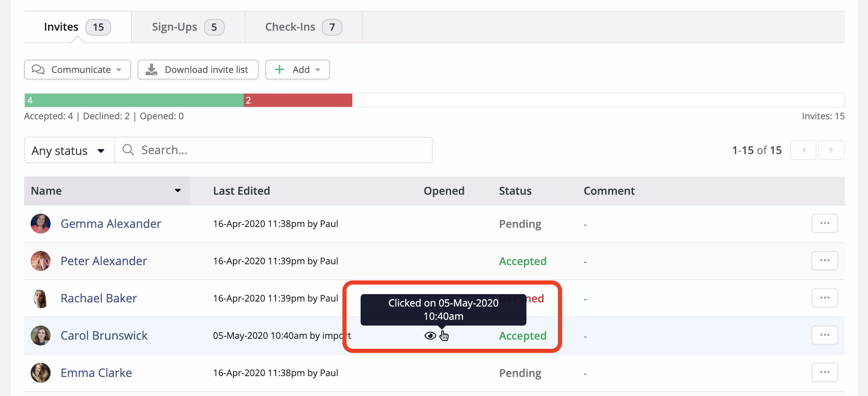This screenshot has width=868, height=396.
Task: Switch to the Sign-Ups tab
Action: pyautogui.click(x=187, y=27)
